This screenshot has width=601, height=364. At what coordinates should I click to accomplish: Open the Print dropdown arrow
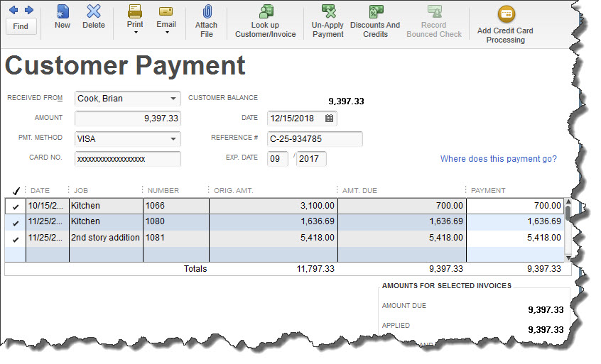tap(135, 33)
